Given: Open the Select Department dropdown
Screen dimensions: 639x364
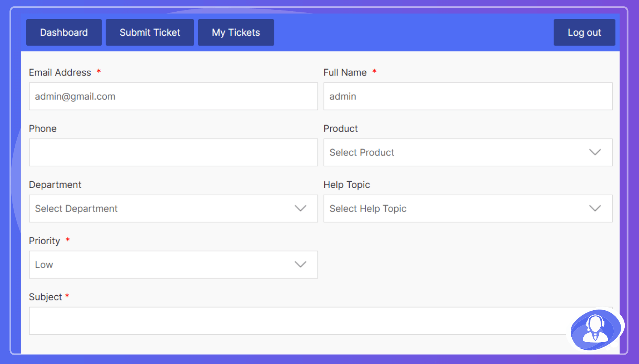Looking at the screenshot, I should [x=173, y=208].
